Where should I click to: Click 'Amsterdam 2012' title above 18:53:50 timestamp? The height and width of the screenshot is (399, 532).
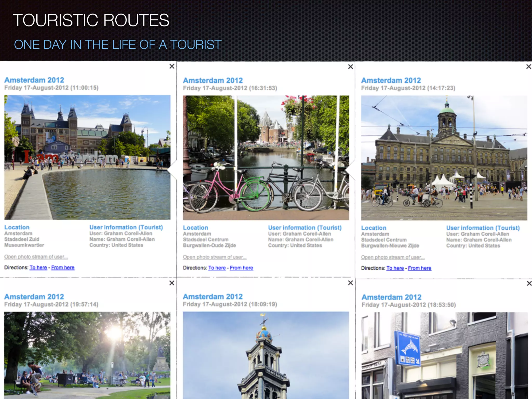pos(391,297)
